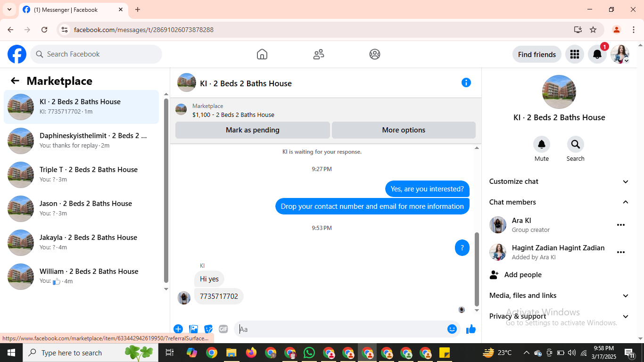Show hidden system tray icons
644x362 pixels.
(x=526, y=353)
